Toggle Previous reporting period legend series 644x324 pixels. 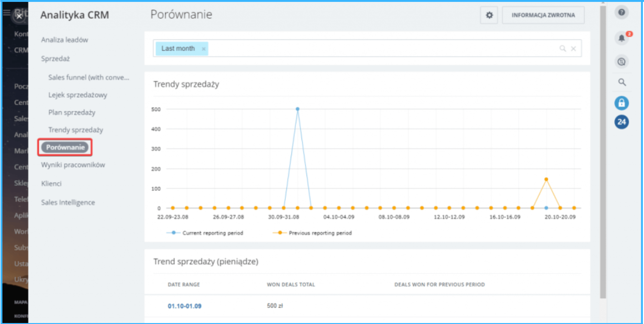(312, 233)
